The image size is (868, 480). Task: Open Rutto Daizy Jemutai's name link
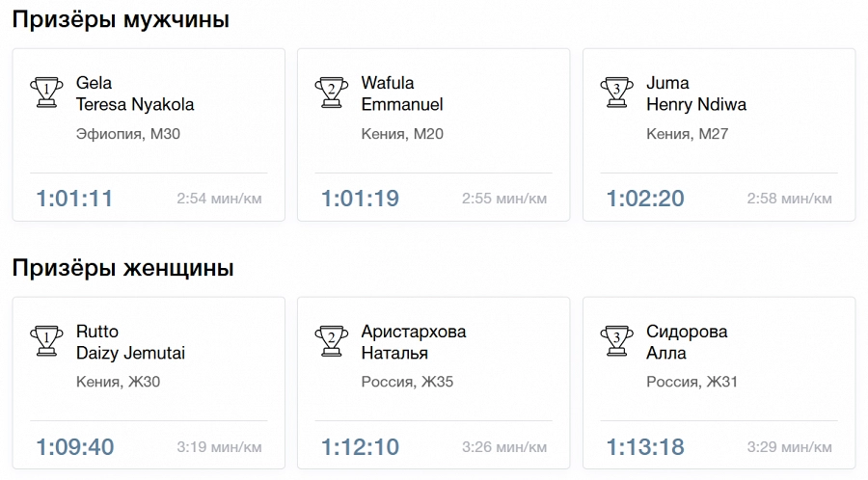coord(130,342)
